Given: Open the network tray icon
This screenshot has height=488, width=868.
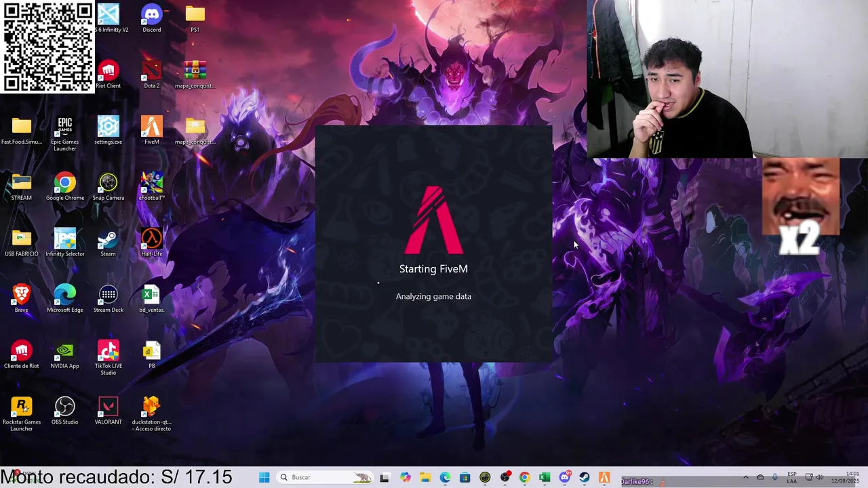Looking at the screenshot, I should [x=808, y=477].
